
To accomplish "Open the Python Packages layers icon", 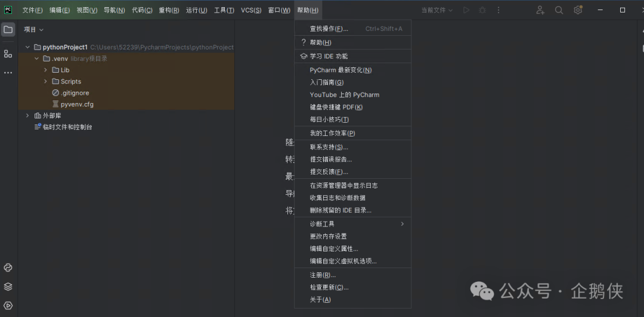I will tap(8, 287).
